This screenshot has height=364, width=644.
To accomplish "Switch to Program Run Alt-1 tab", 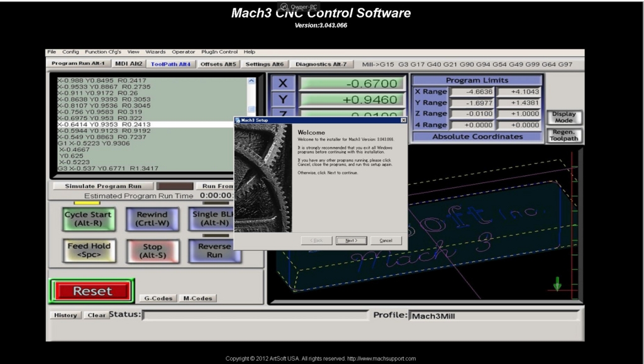I will 78,63.
